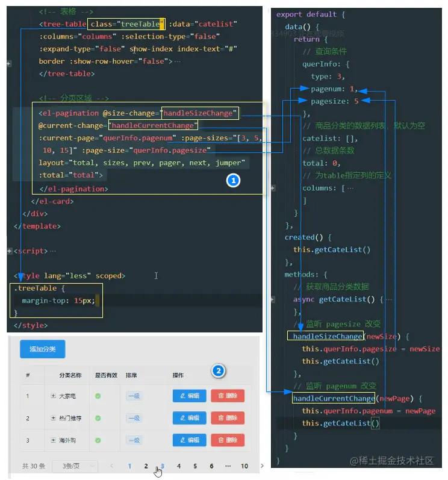The width and height of the screenshot is (448, 480).
Task: Click the blue add category button
Action: tap(43, 349)
